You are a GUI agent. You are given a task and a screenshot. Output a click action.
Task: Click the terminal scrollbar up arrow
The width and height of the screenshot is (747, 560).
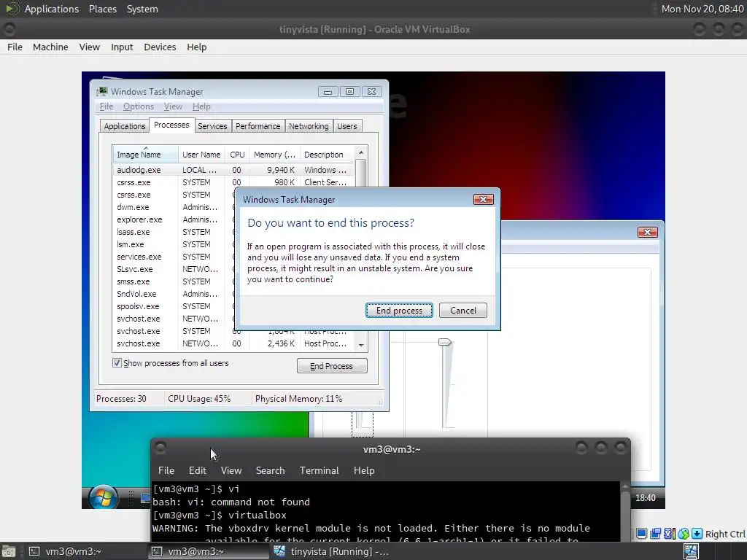[624, 486]
